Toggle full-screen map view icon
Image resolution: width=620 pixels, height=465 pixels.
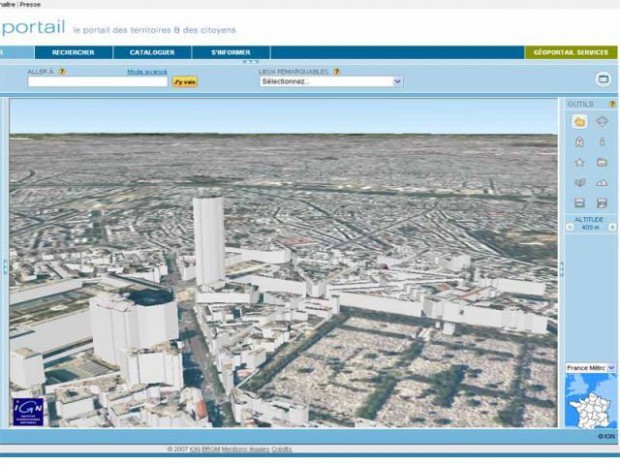click(x=603, y=79)
